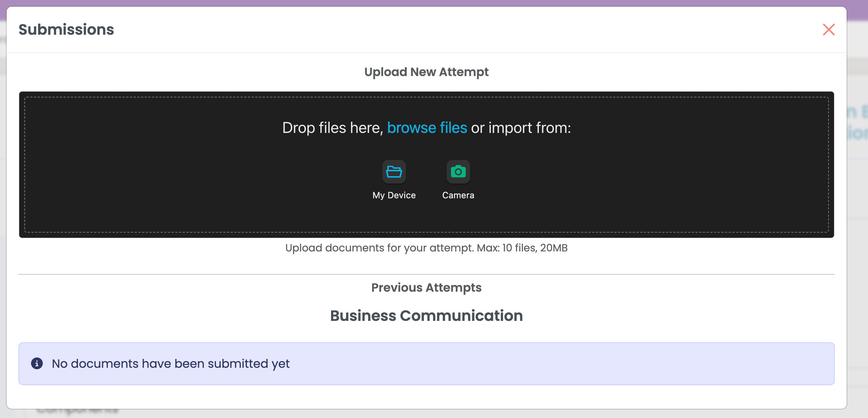Screen dimensions: 868x418
Task: Select the My Device text label
Action: (394, 195)
